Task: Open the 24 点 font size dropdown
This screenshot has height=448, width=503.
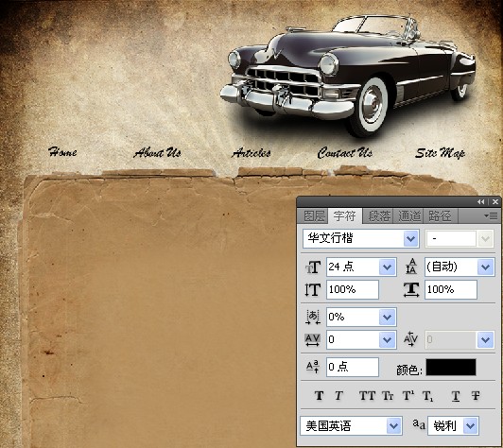Action: coord(388,267)
